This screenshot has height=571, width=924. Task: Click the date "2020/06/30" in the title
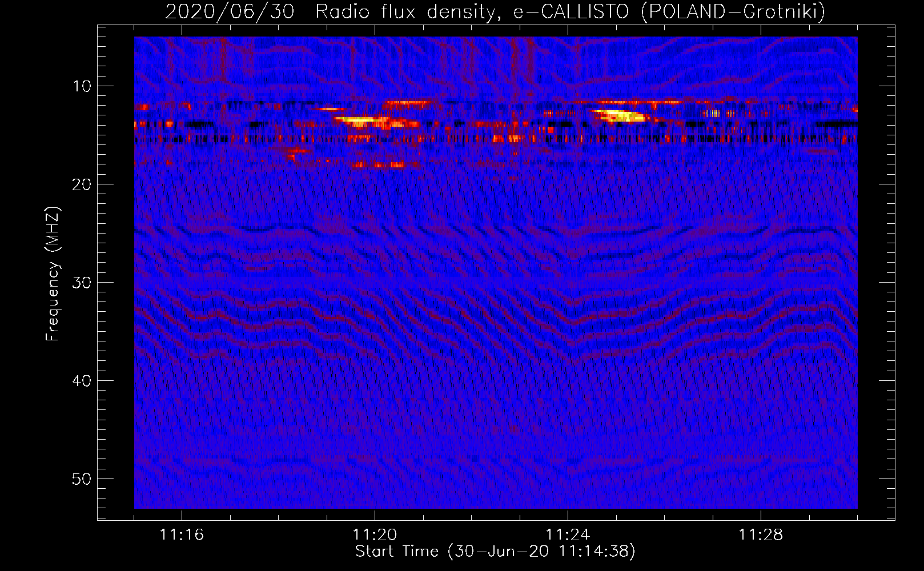click(230, 11)
